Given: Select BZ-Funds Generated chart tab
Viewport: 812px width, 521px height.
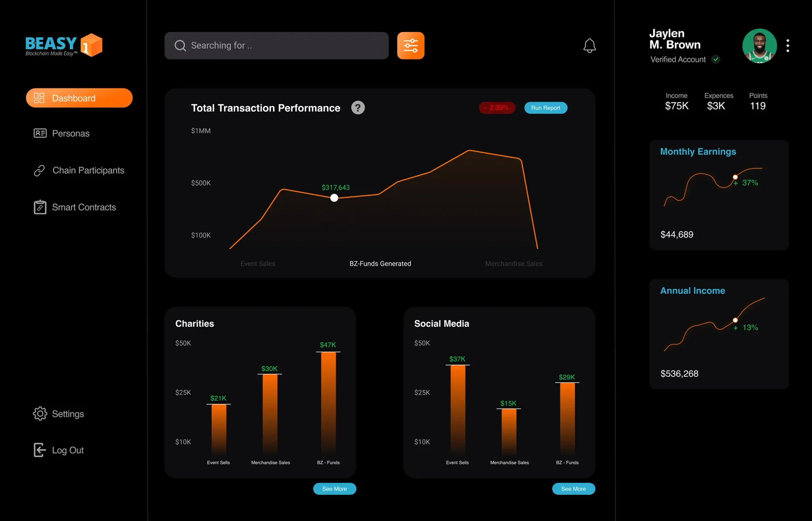Looking at the screenshot, I should [380, 264].
